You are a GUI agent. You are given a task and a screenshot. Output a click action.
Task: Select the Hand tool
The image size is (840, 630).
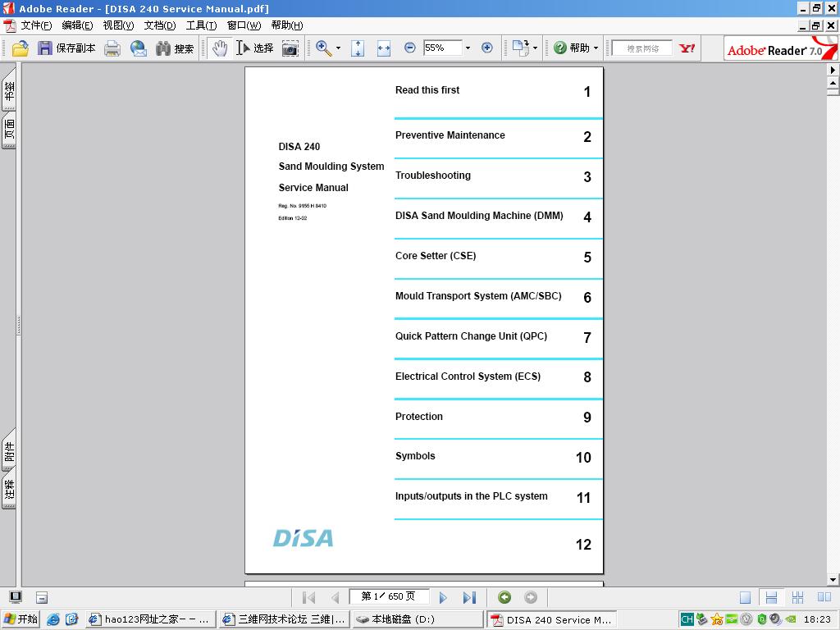[x=220, y=48]
